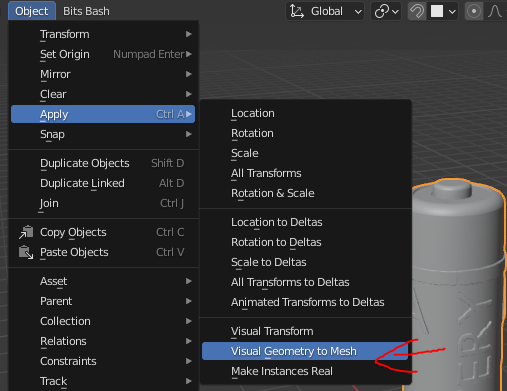Expand the Asset submenu
Viewport: 507px width, 391px height.
click(103, 281)
